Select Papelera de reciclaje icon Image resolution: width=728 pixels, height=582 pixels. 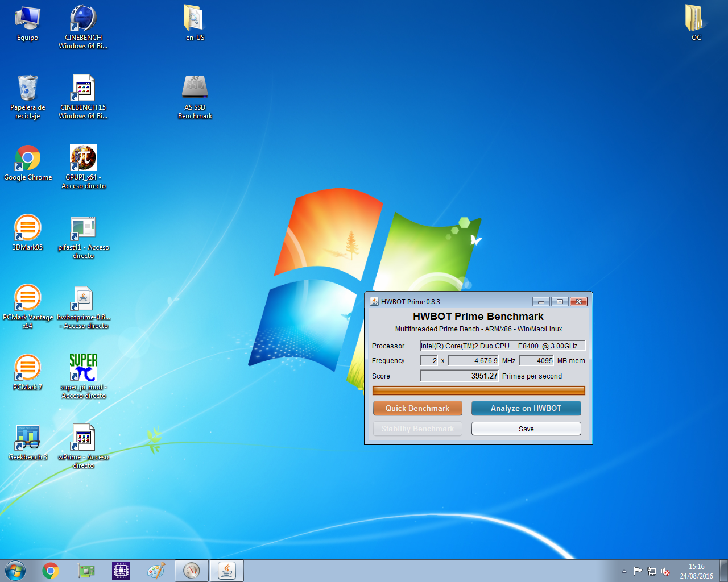(27, 97)
